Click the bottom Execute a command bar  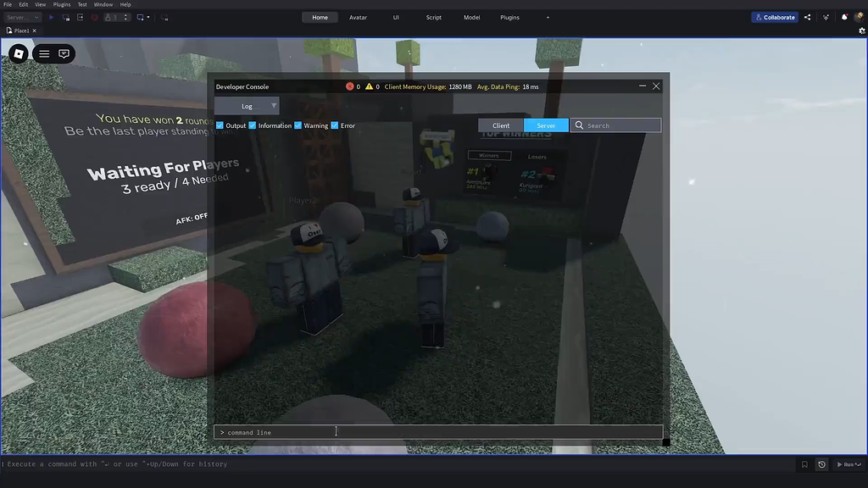coord(398,464)
